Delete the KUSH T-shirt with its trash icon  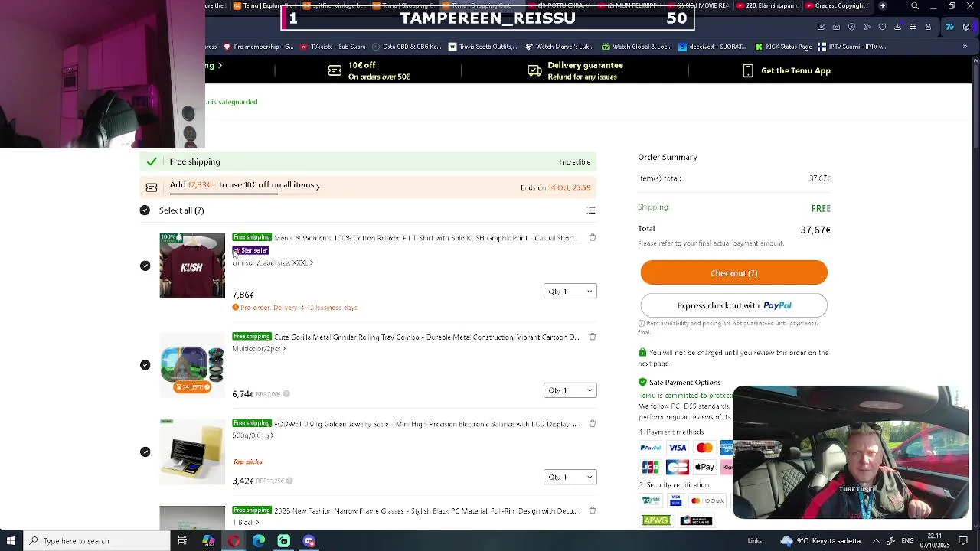click(x=593, y=238)
